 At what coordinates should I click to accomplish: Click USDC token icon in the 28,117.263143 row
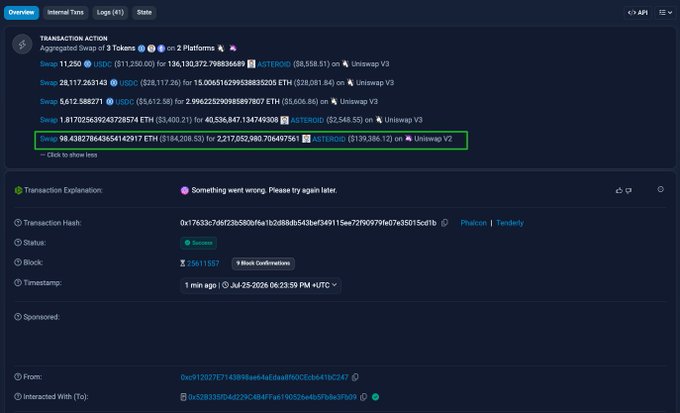pos(114,83)
